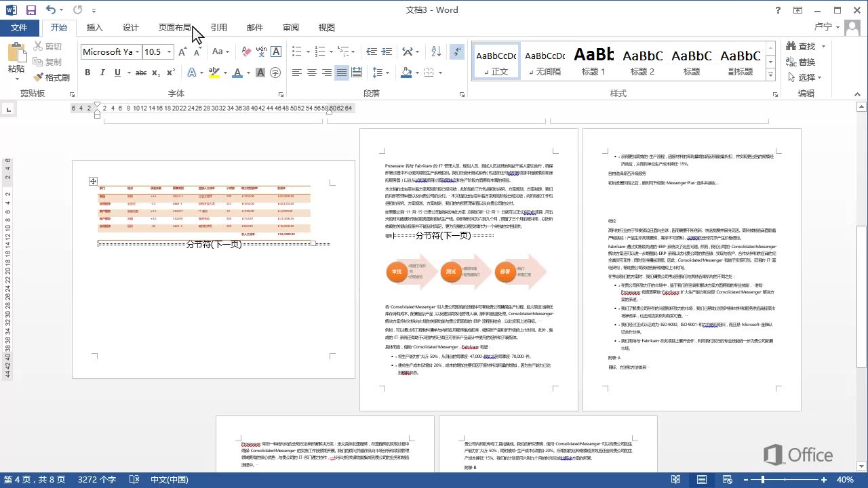This screenshot has width=868, height=488.
Task: Align text left
Action: pos(297,73)
